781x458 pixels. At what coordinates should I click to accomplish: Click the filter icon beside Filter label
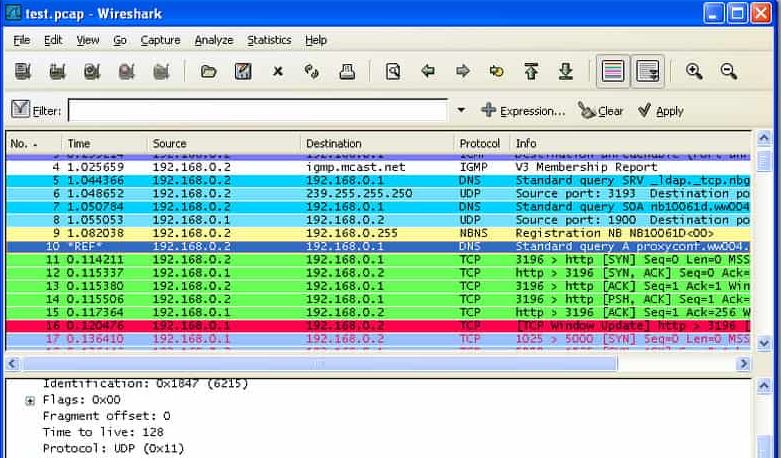coord(20,109)
